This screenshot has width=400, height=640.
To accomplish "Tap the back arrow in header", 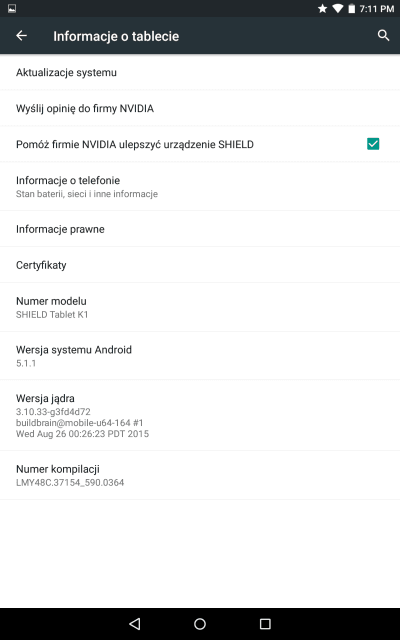I will [21, 36].
